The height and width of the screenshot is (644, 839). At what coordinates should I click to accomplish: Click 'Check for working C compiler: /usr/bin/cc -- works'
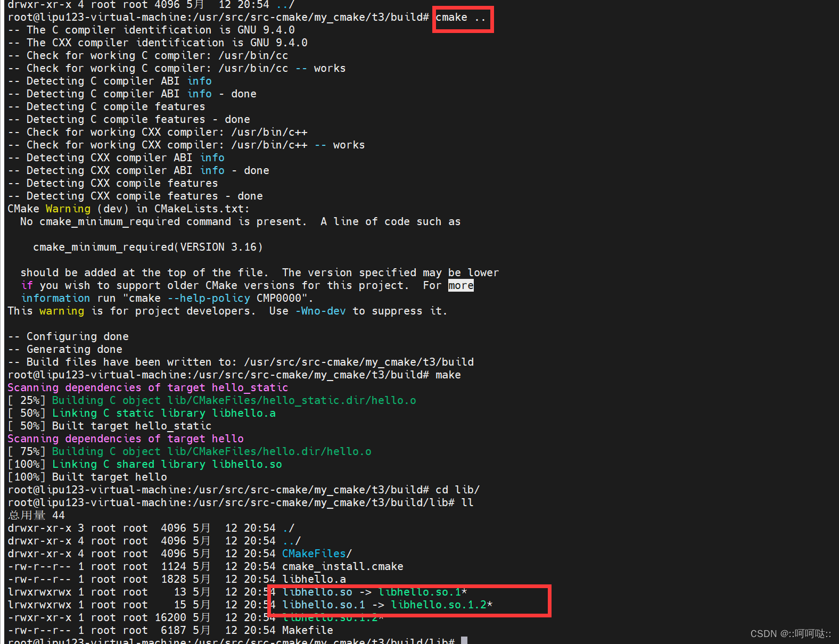(177, 68)
